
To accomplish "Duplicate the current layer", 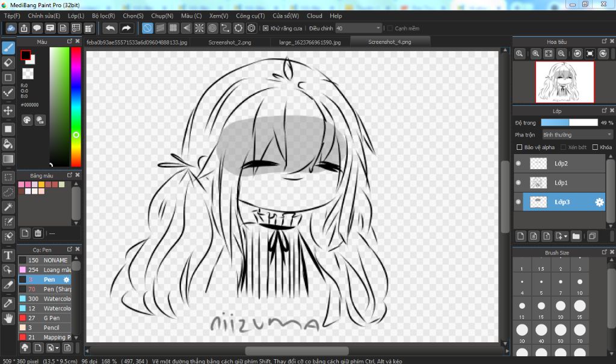I will click(592, 236).
